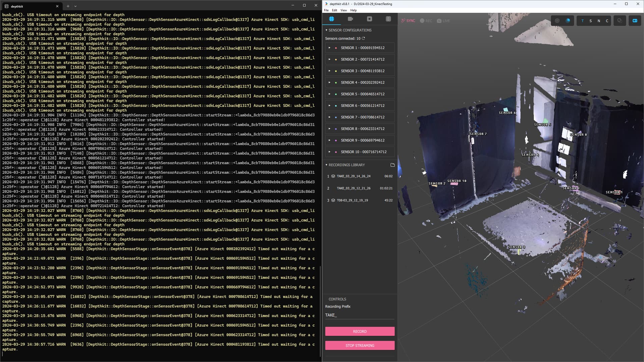
Task: Expand SENSOR 6 - 000561214712 entry
Action: pos(329,106)
